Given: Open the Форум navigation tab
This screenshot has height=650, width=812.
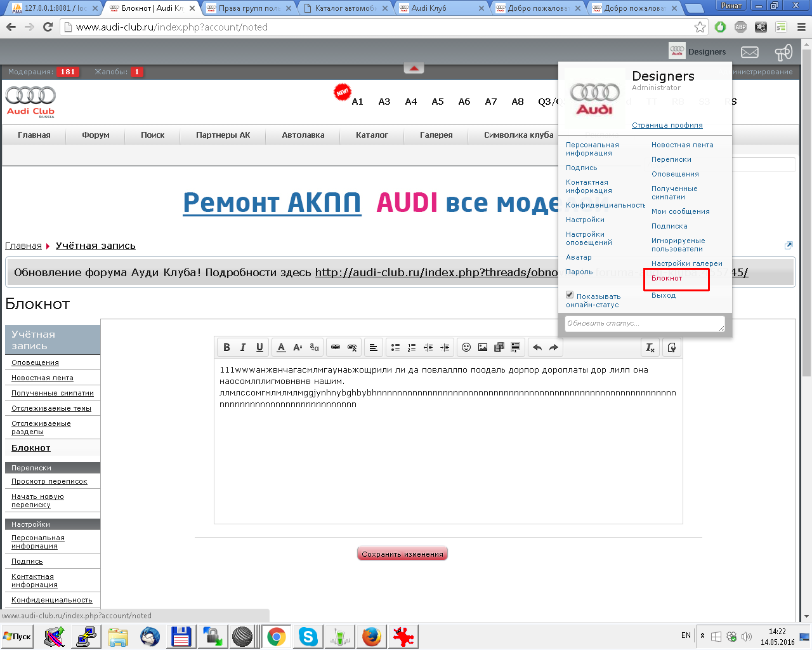Looking at the screenshot, I should (96, 135).
